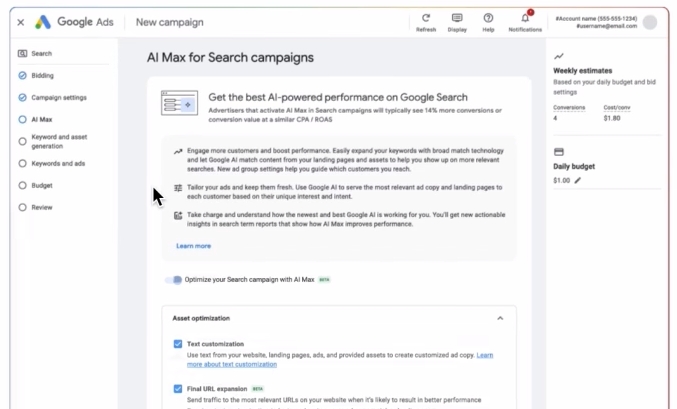Edit daily budget with pencil icon
The width and height of the screenshot is (677, 409).
coord(577,181)
